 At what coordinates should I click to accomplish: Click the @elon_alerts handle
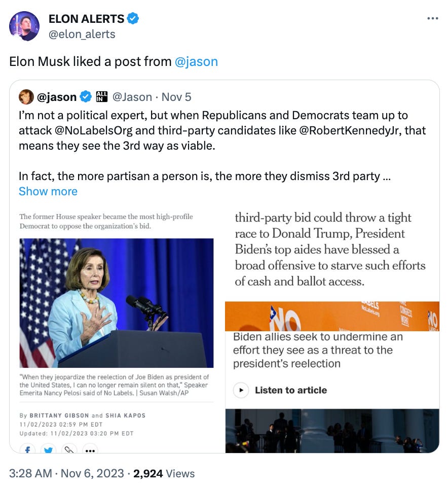(82, 34)
